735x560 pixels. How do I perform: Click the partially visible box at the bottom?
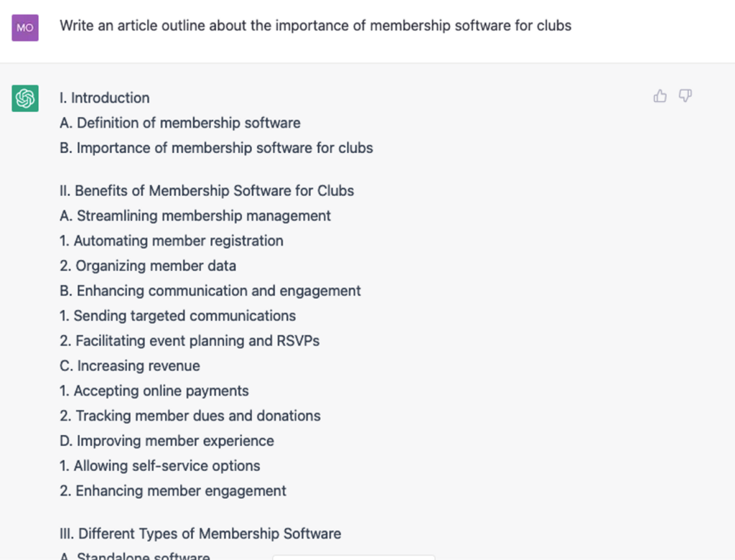tap(353, 556)
